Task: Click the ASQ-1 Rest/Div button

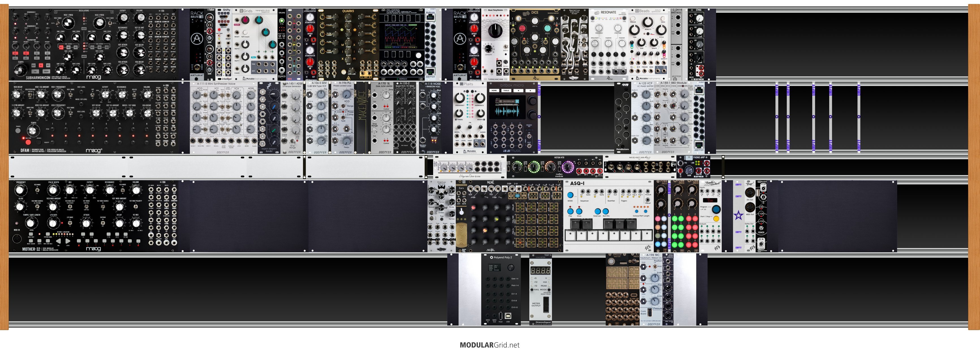Action: pos(606,211)
